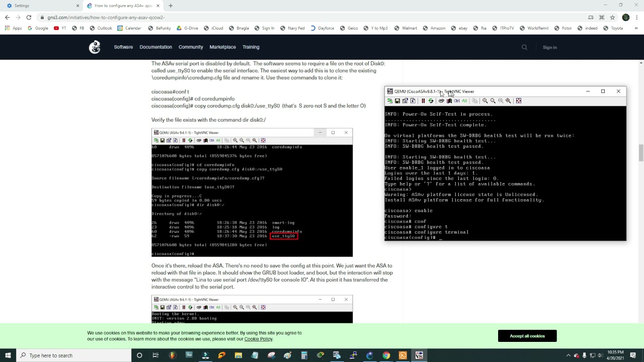Open the notification center icon
The width and height of the screenshot is (644, 362).
633,355
